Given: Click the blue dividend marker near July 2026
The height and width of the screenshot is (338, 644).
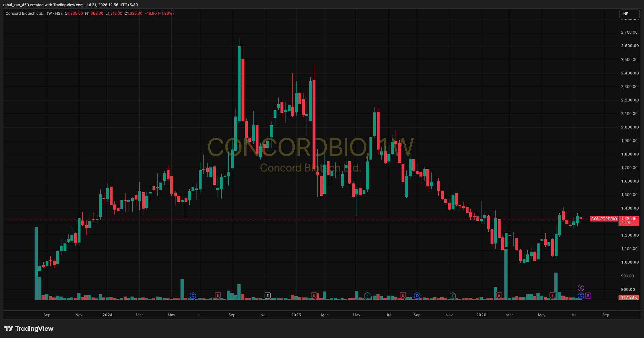Looking at the screenshot, I should click(x=581, y=296).
